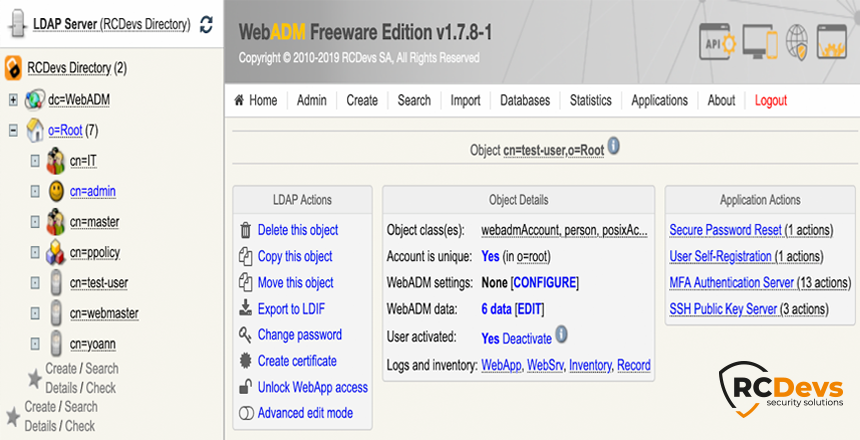Open the About menu
Image resolution: width=860 pixels, height=440 pixels.
(721, 100)
